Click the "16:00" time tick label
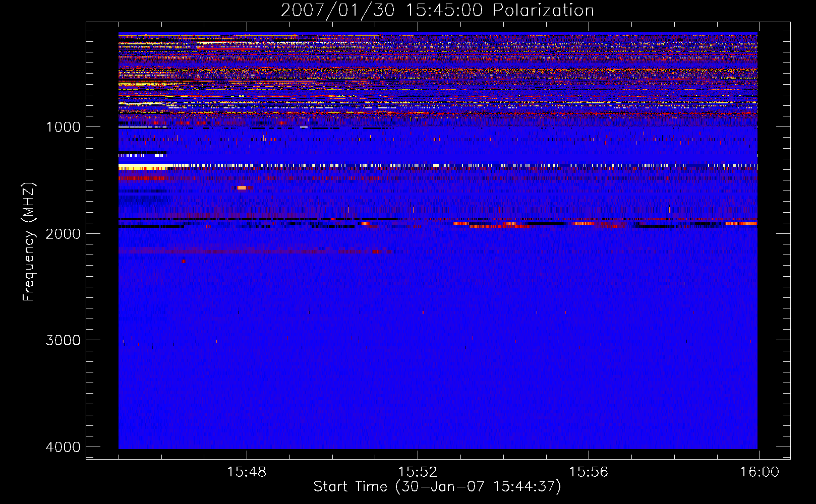The width and height of the screenshot is (816, 504). coord(760,472)
